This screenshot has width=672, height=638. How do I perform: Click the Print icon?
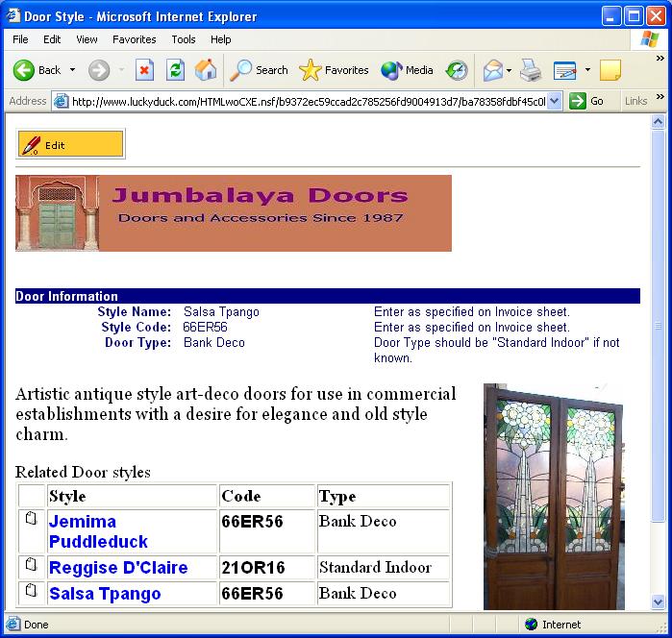pyautogui.click(x=531, y=70)
